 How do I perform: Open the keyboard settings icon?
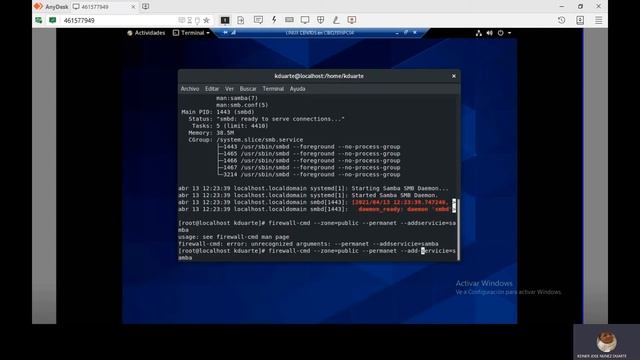pos(289,20)
